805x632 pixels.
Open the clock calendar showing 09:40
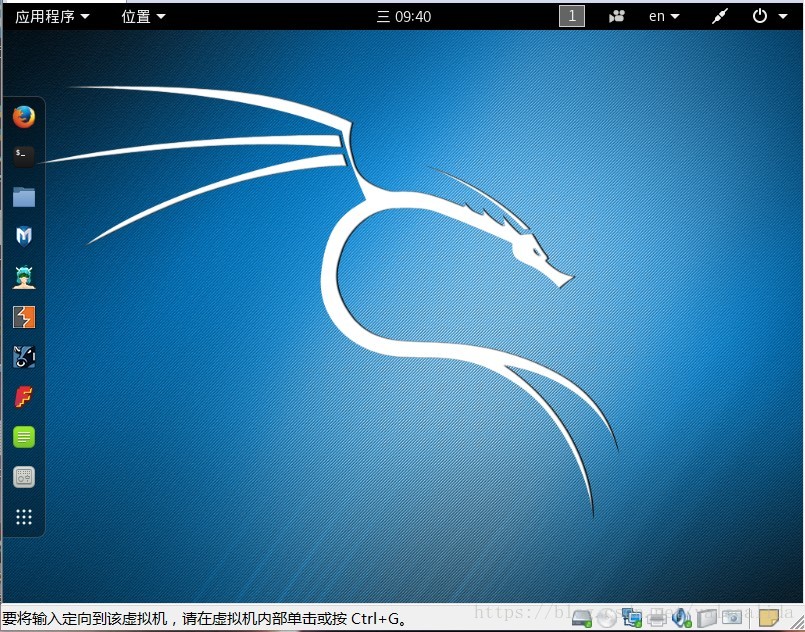coord(404,16)
